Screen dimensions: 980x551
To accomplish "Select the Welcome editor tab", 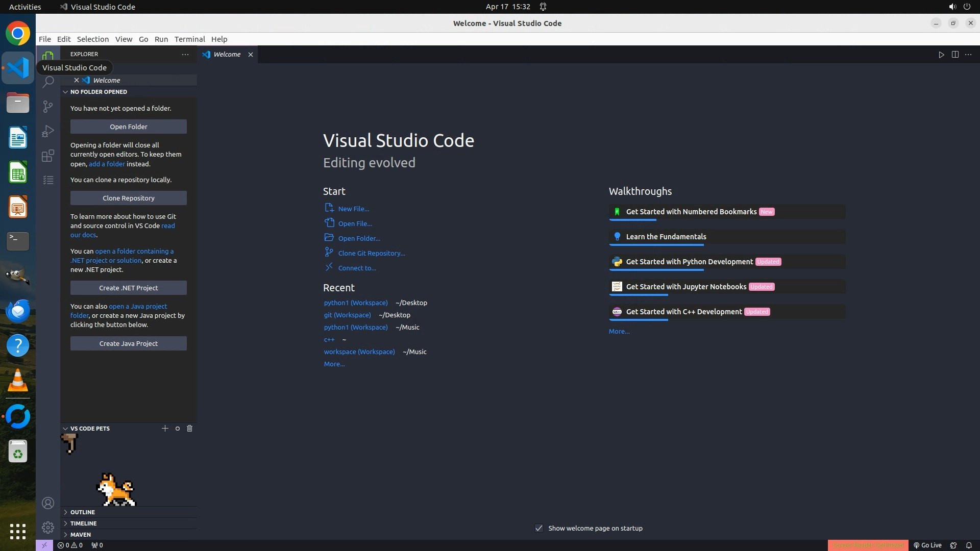I will [227, 55].
